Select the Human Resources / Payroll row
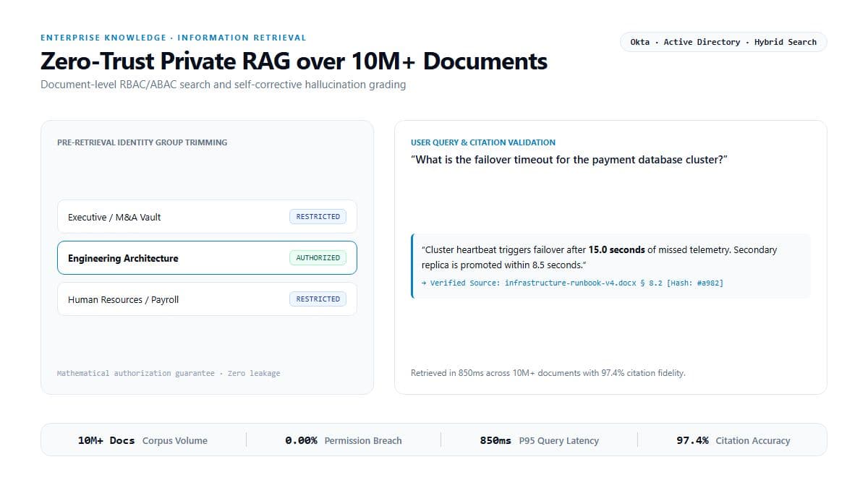 point(207,299)
